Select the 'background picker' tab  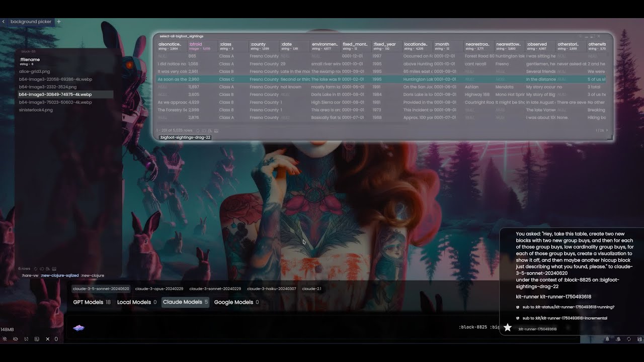click(x=31, y=22)
